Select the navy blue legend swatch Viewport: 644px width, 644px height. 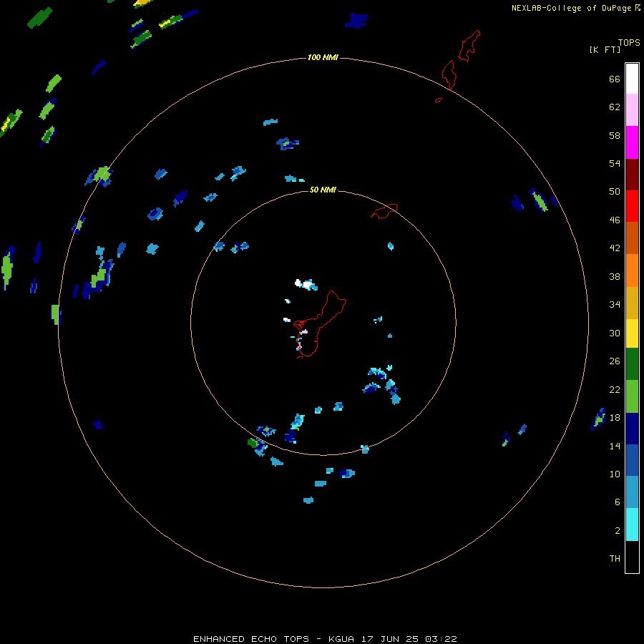click(632, 429)
